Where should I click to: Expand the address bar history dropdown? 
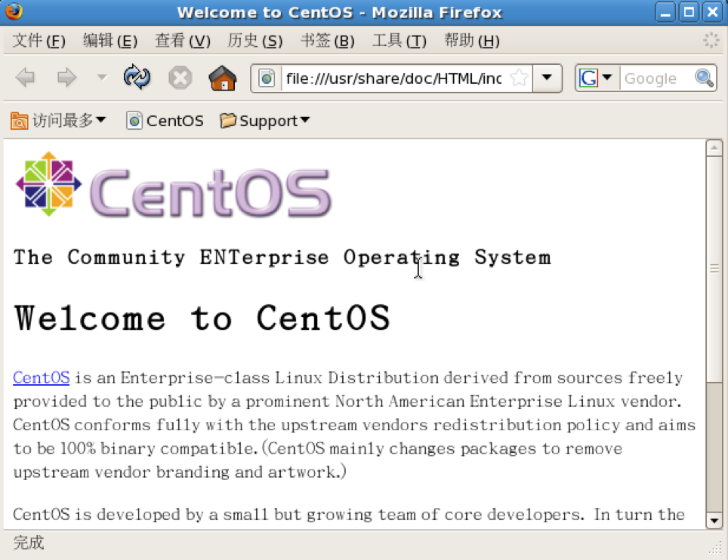(x=547, y=78)
